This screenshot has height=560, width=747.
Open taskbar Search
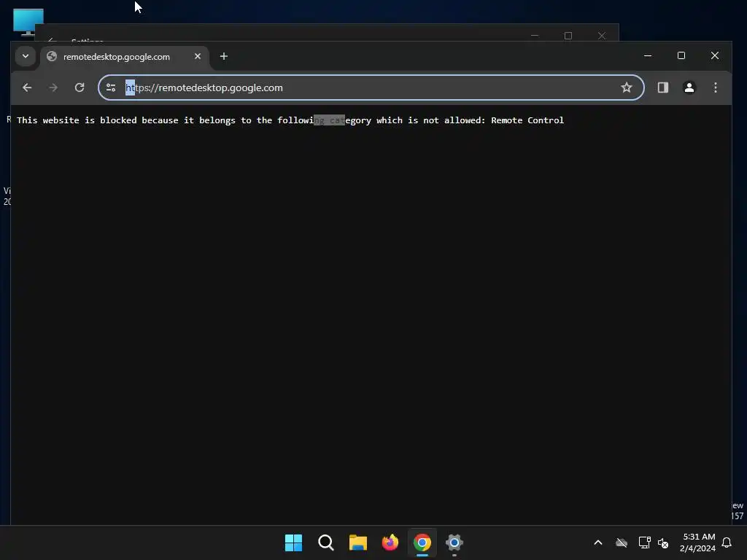point(326,542)
